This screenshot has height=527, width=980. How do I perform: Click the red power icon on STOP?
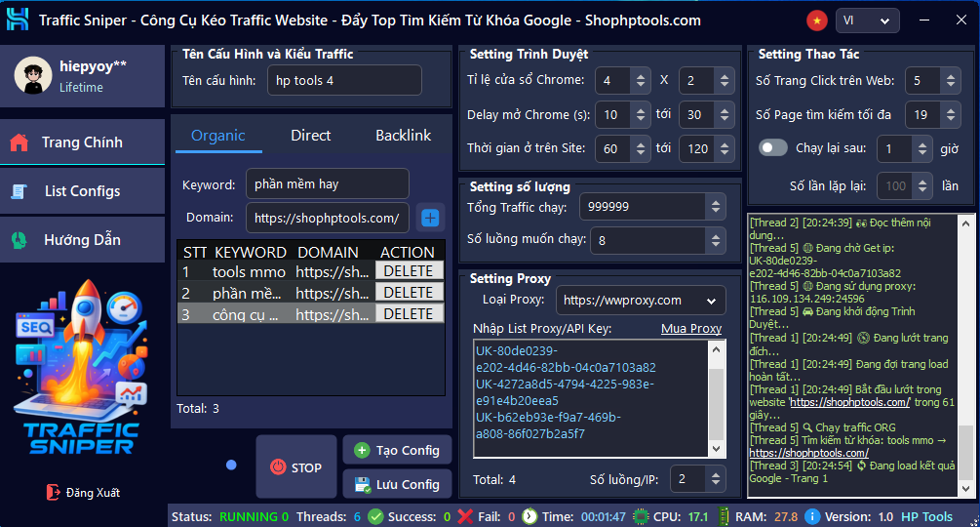pos(278,467)
